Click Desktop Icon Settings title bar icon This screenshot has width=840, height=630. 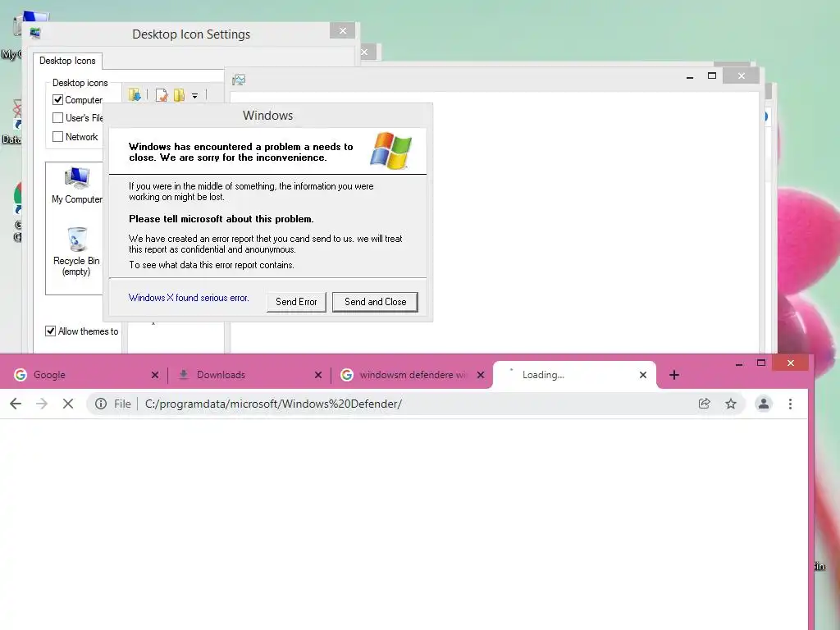pos(35,33)
